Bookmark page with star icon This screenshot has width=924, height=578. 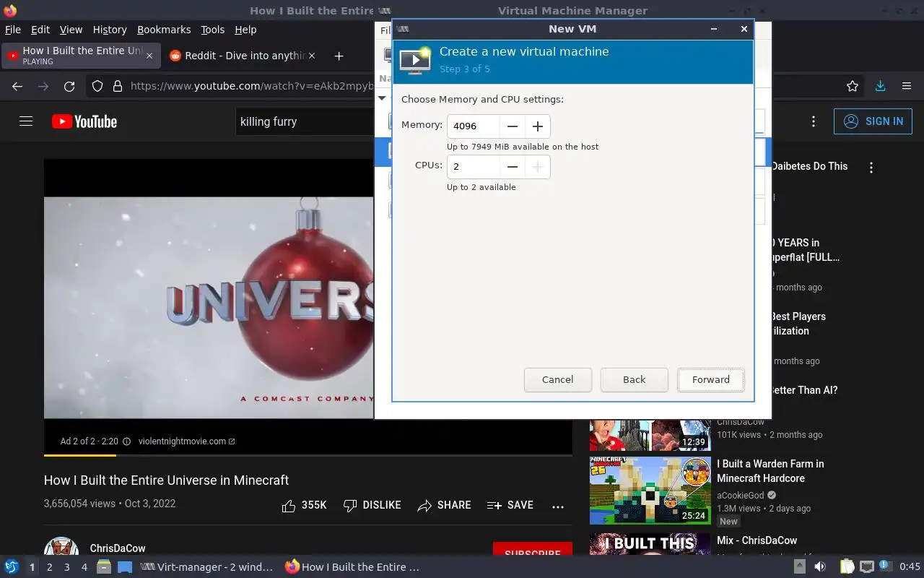point(853,86)
